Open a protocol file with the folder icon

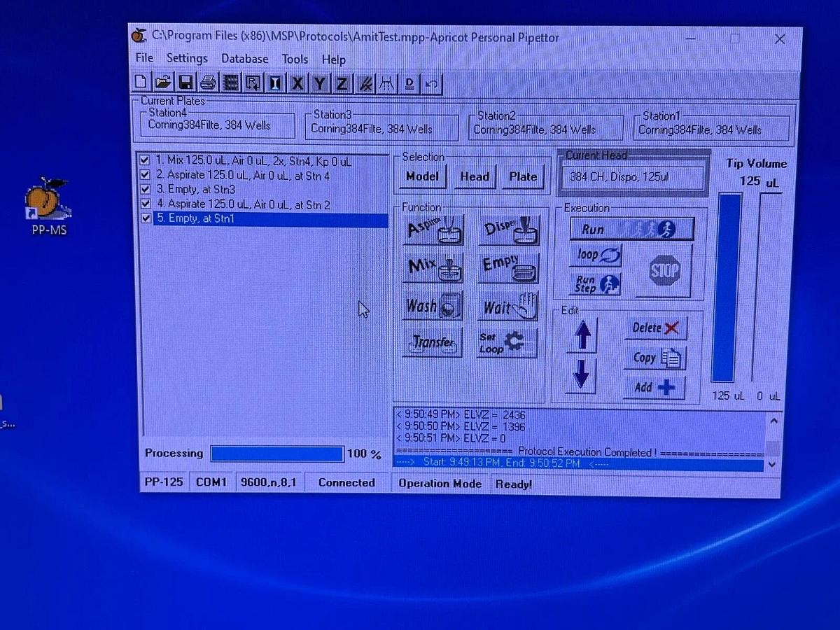coord(163,83)
